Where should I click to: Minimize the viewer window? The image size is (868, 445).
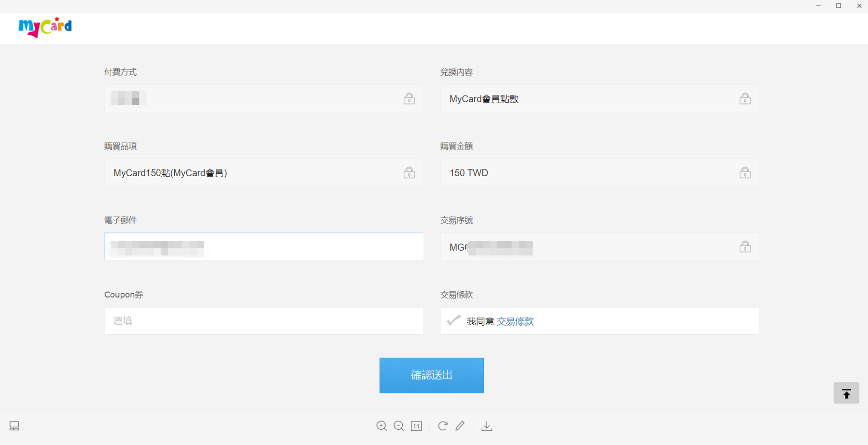click(818, 6)
